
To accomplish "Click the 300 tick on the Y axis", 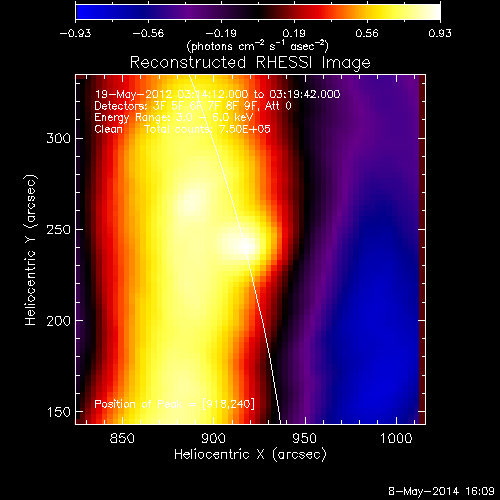I will (58, 138).
